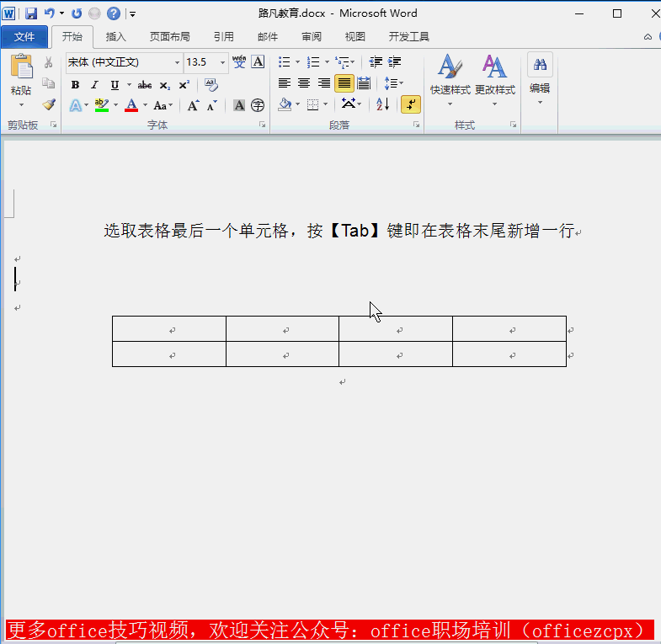Toggle justified alignment button
This screenshot has width=661, height=644.
click(x=344, y=83)
